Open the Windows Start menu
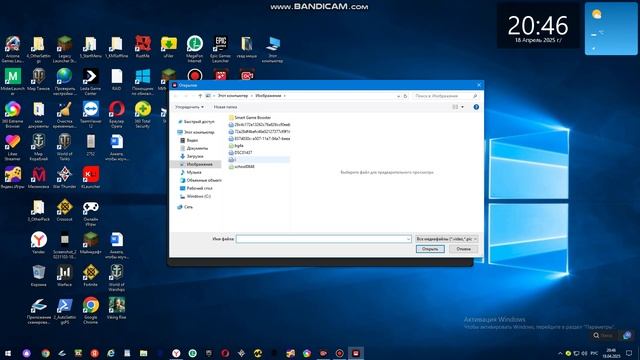This screenshot has height=360, width=640. 8,353
